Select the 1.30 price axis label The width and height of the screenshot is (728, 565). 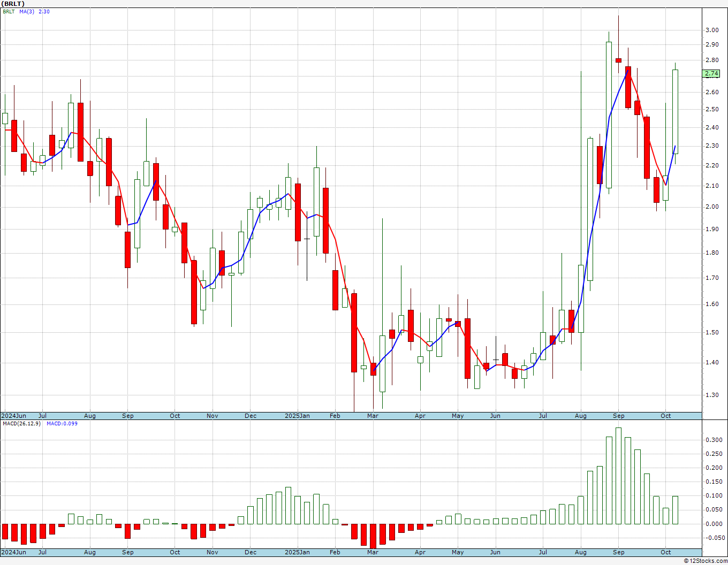712,395
